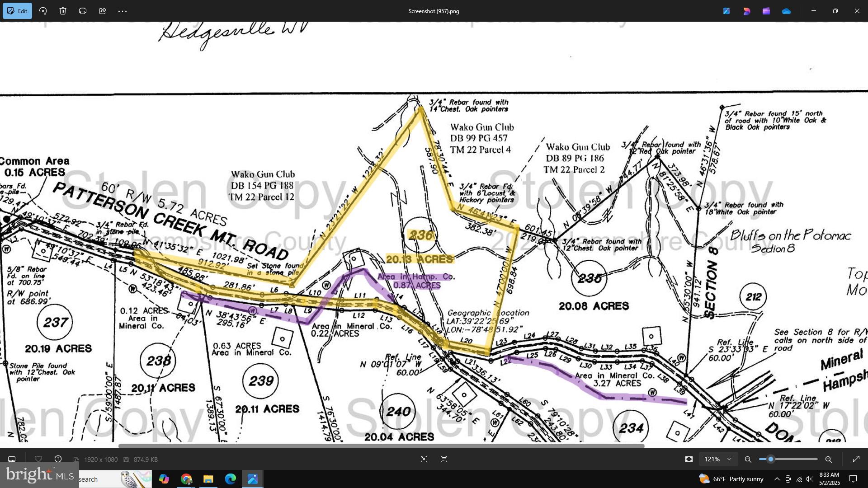Print the image using printer icon

click(83, 11)
